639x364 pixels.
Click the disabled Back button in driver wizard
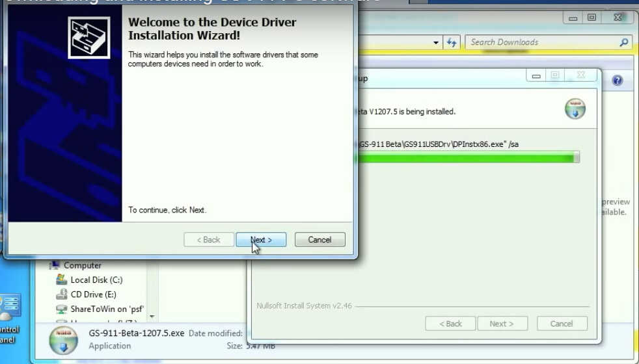[x=209, y=240]
